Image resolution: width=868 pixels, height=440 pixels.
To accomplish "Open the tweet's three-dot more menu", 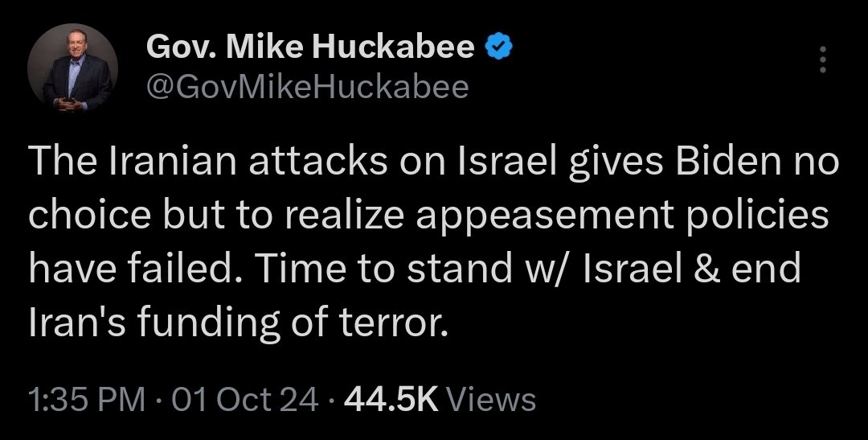I will coord(821,60).
